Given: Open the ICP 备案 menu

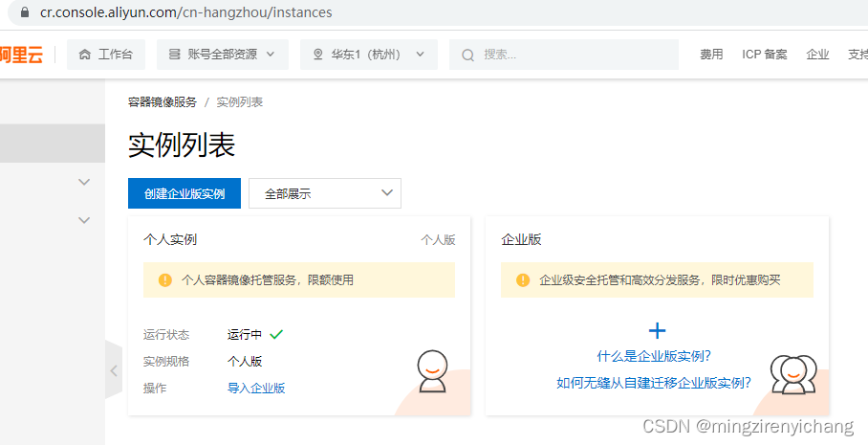Looking at the screenshot, I should [765, 55].
